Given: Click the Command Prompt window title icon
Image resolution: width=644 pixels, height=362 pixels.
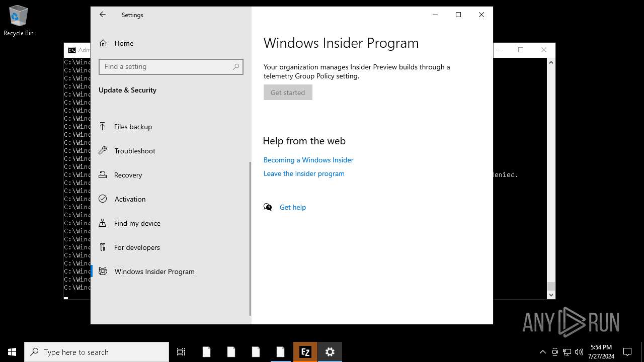Looking at the screenshot, I should [72, 50].
